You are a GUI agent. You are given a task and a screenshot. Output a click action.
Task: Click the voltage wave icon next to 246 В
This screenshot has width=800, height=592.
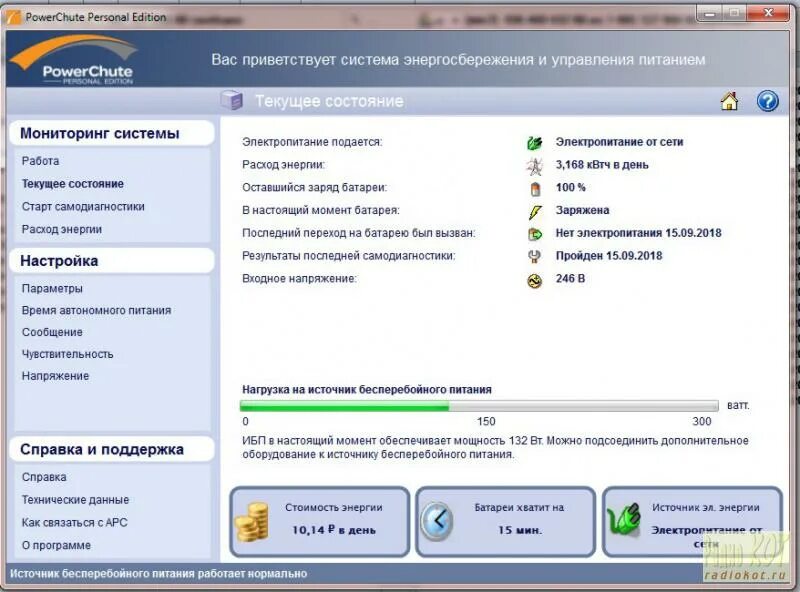tap(534, 280)
